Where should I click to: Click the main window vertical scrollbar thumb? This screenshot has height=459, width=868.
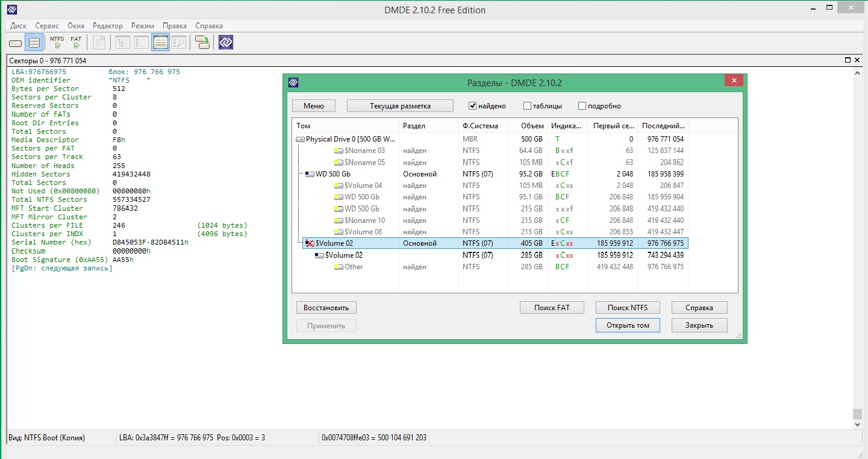click(857, 414)
